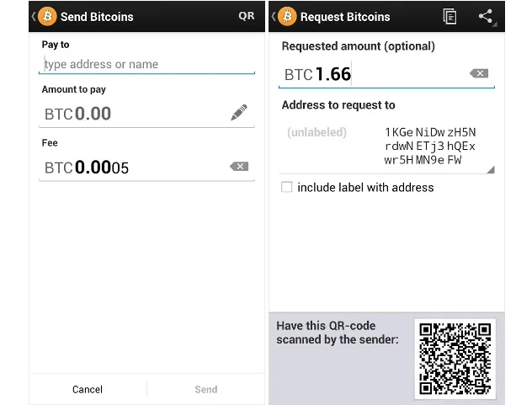Focus the Pay to address field
Screen dimensions: 532x405
click(x=147, y=64)
